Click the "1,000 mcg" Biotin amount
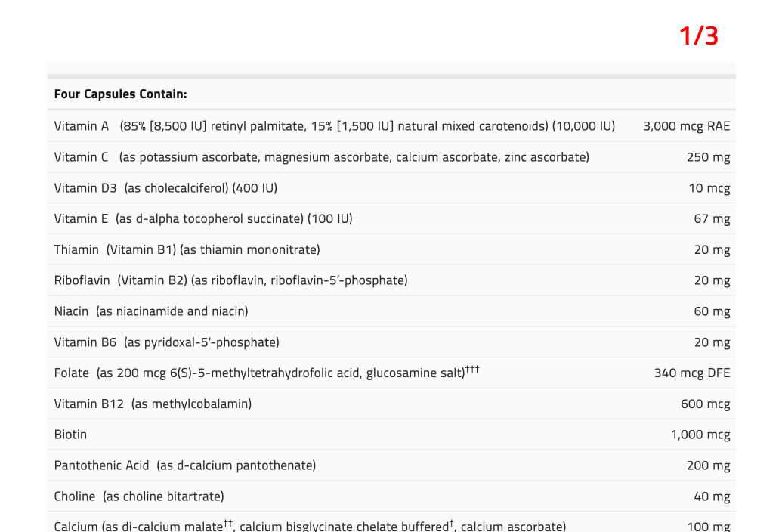The image size is (782, 532). [700, 435]
